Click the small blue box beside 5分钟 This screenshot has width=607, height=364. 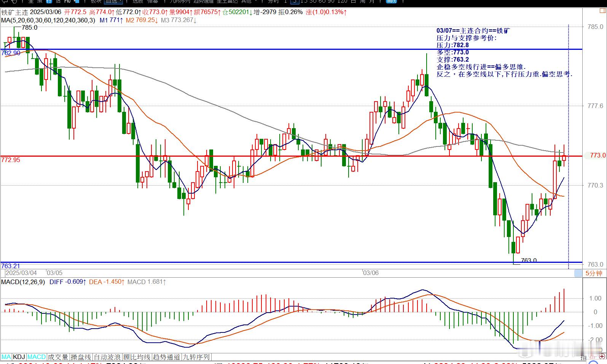click(x=578, y=273)
